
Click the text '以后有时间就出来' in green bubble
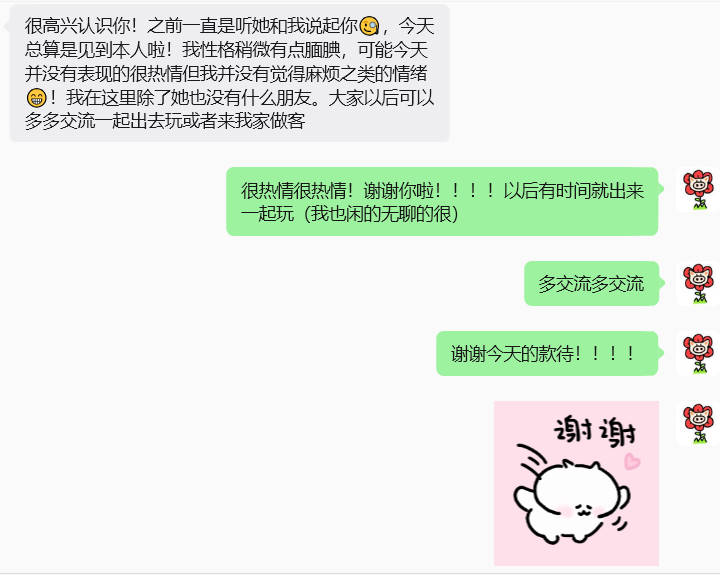pyautogui.click(x=574, y=191)
